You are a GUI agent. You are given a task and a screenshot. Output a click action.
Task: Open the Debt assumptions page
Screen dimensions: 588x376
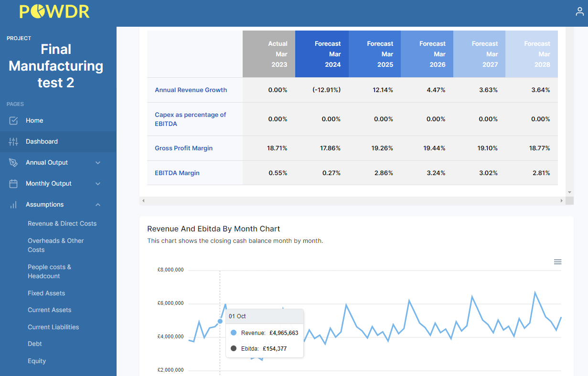coord(34,344)
